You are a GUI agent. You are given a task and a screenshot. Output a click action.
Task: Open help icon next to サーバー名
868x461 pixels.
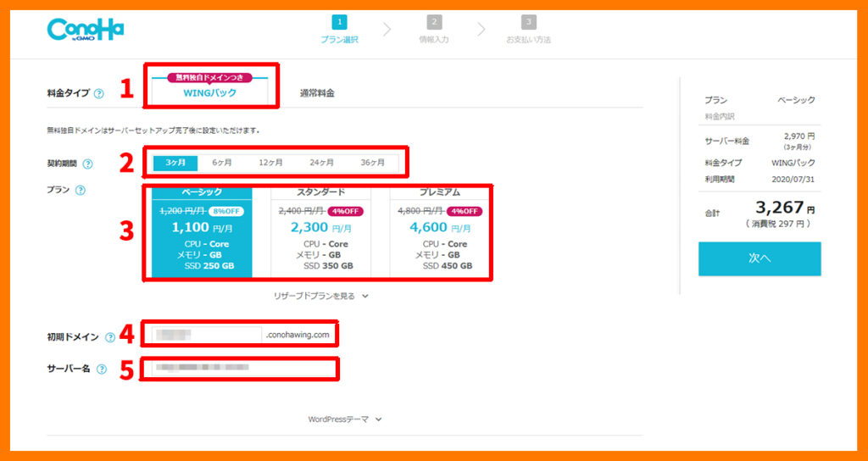pos(102,369)
